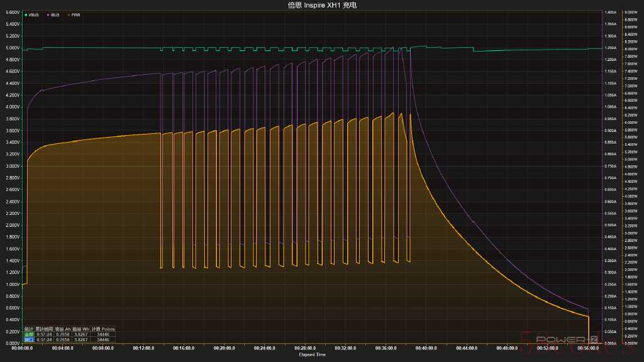Click the green VBUS legend marker
The width and height of the screenshot is (644, 362).
point(26,14)
